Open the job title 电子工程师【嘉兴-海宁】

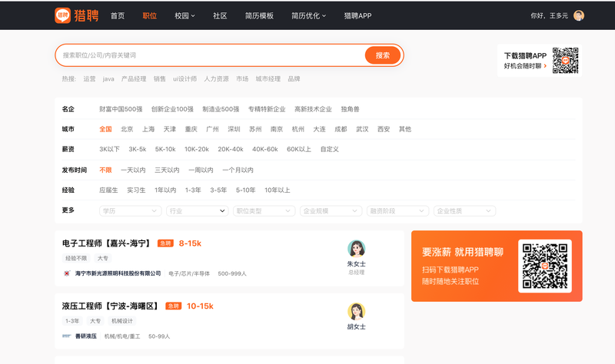tap(107, 243)
